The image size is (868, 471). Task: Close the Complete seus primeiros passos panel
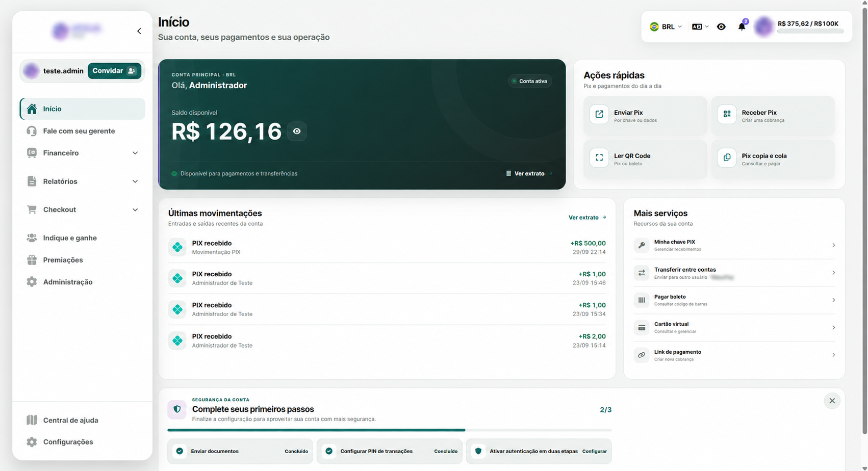click(832, 401)
